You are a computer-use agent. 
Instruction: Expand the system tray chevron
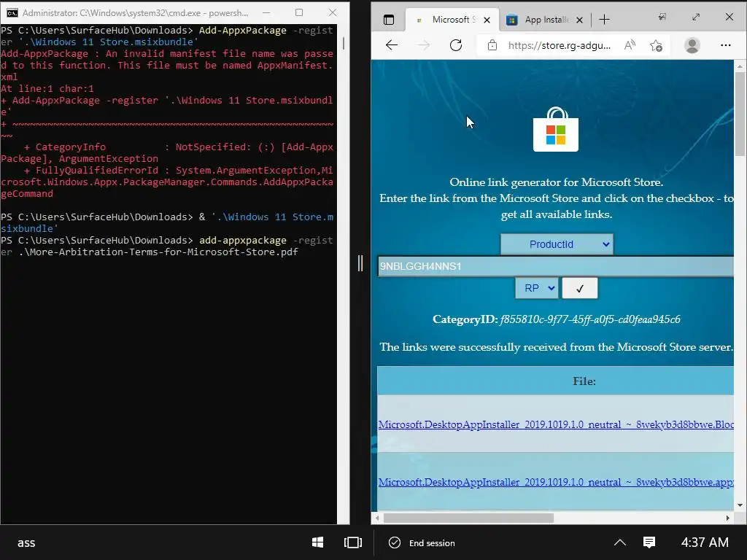click(620, 542)
